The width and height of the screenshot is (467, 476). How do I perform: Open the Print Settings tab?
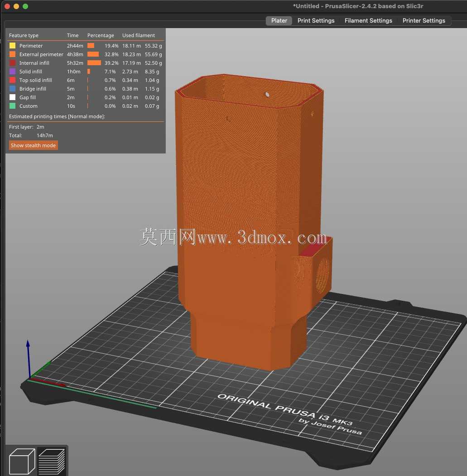(x=316, y=21)
